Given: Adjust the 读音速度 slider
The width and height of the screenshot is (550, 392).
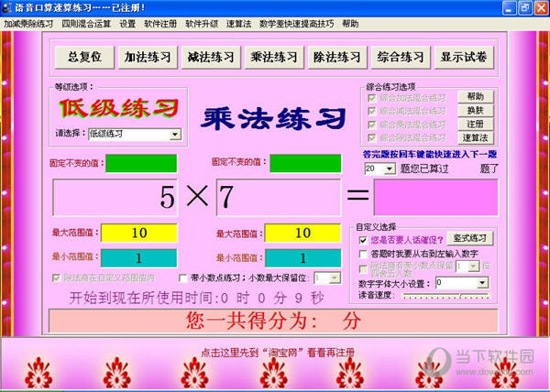Looking at the screenshot, I should [446, 296].
